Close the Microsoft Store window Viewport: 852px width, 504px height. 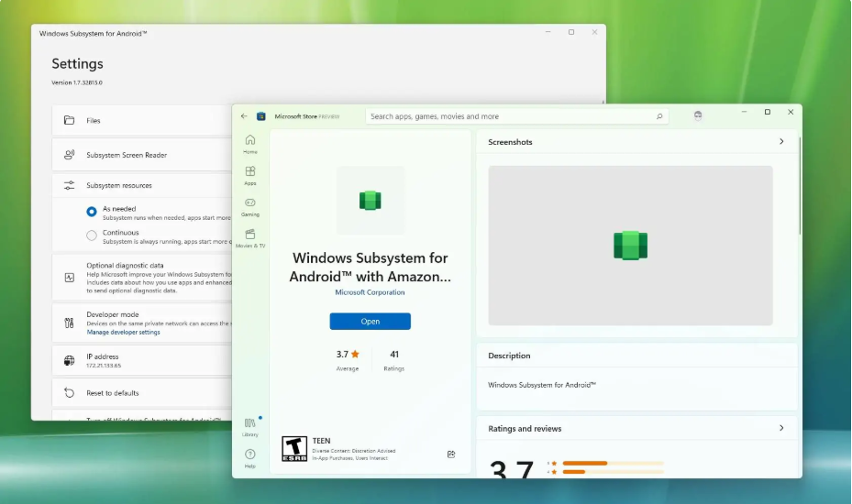tap(791, 112)
